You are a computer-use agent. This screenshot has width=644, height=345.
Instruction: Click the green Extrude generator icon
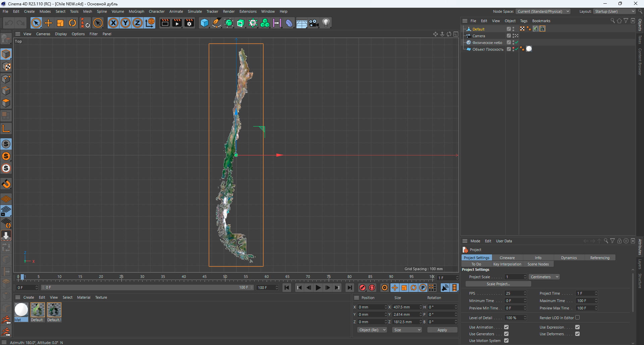[x=241, y=23]
